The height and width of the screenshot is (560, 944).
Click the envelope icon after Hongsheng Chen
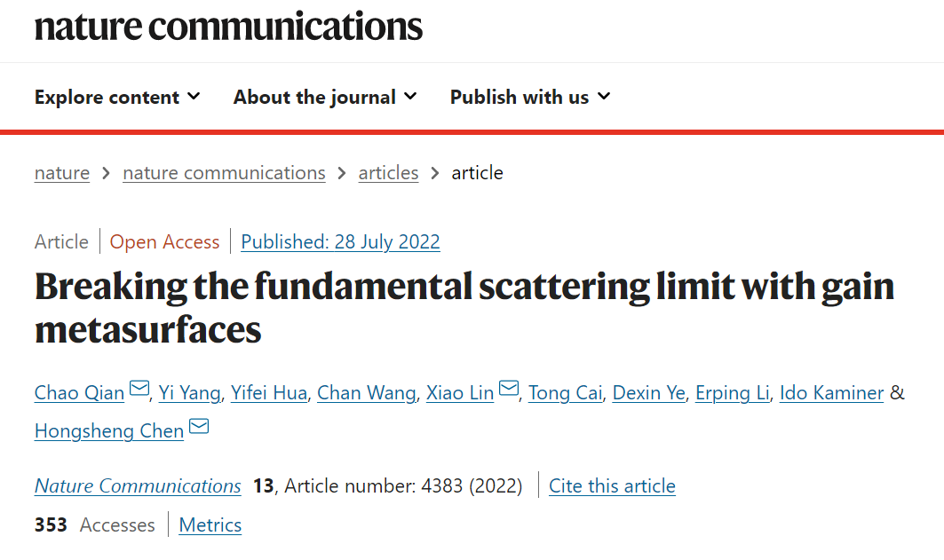pyautogui.click(x=199, y=429)
